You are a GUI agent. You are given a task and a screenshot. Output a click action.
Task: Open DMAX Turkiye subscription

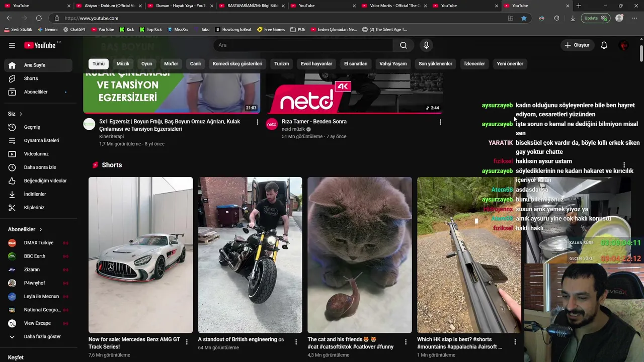pos(38,243)
